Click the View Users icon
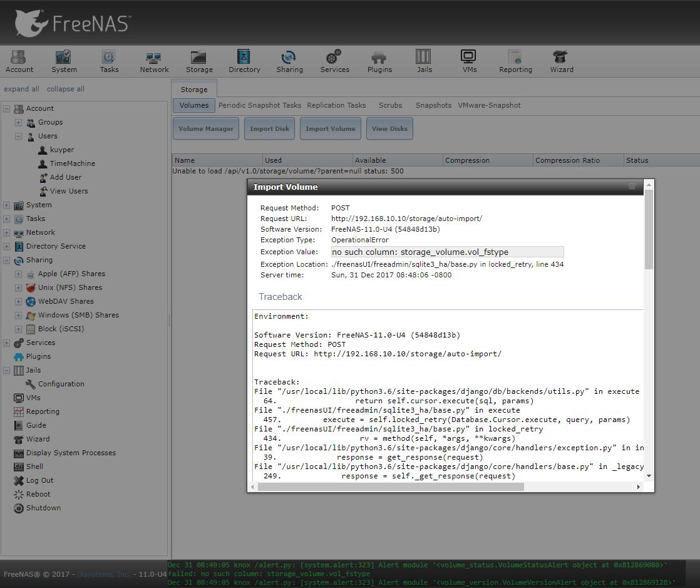 click(43, 191)
